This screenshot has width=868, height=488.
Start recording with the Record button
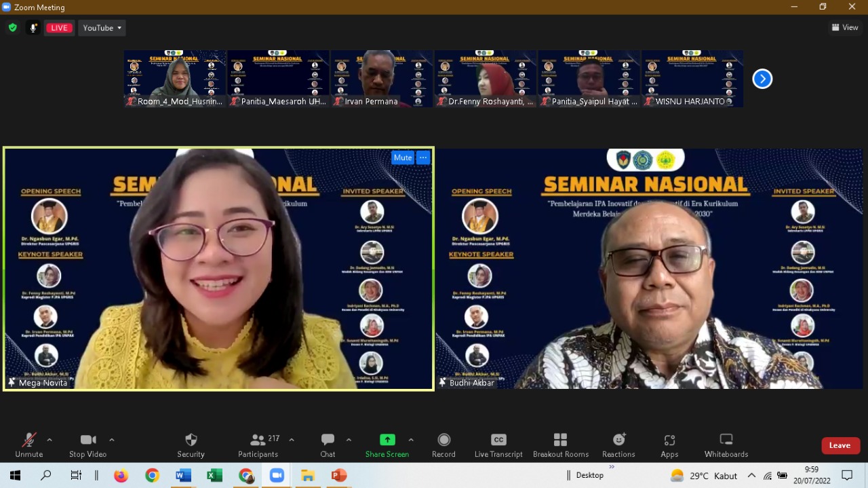tap(443, 445)
